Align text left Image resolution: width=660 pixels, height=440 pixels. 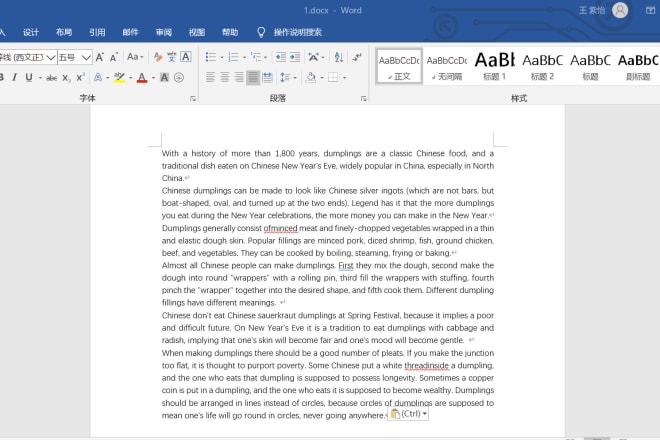(210, 77)
